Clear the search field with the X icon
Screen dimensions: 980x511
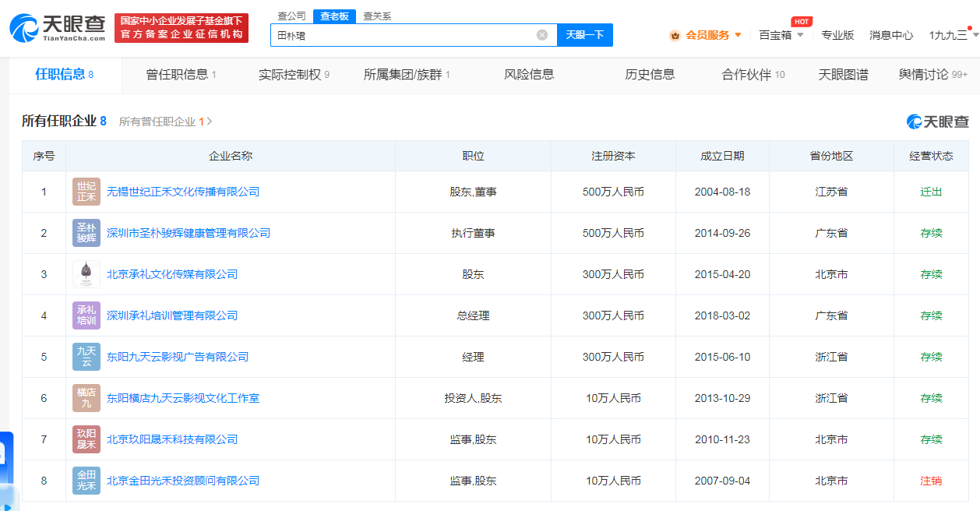click(x=542, y=35)
